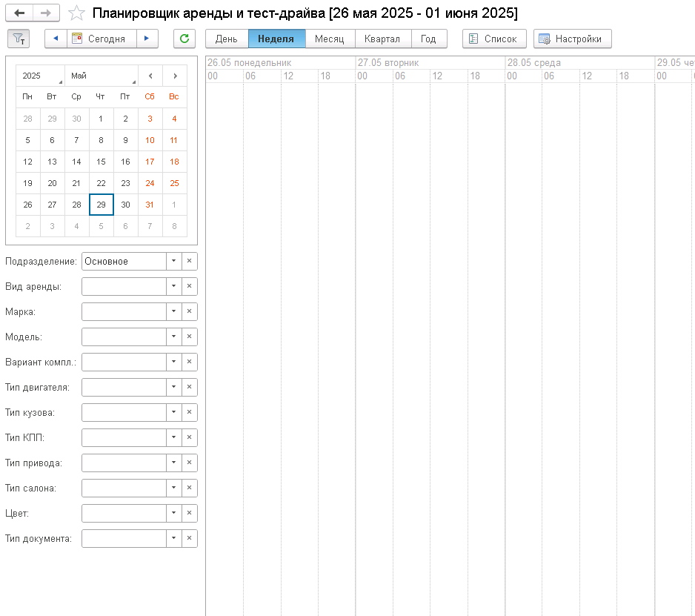Switch to the Квартал view
Image resolution: width=695 pixels, height=616 pixels.
tap(382, 39)
